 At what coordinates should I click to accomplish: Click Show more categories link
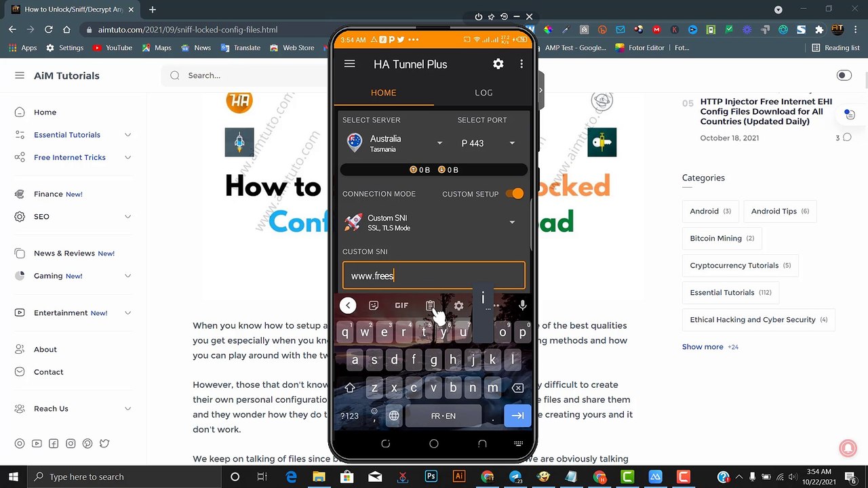coord(703,346)
